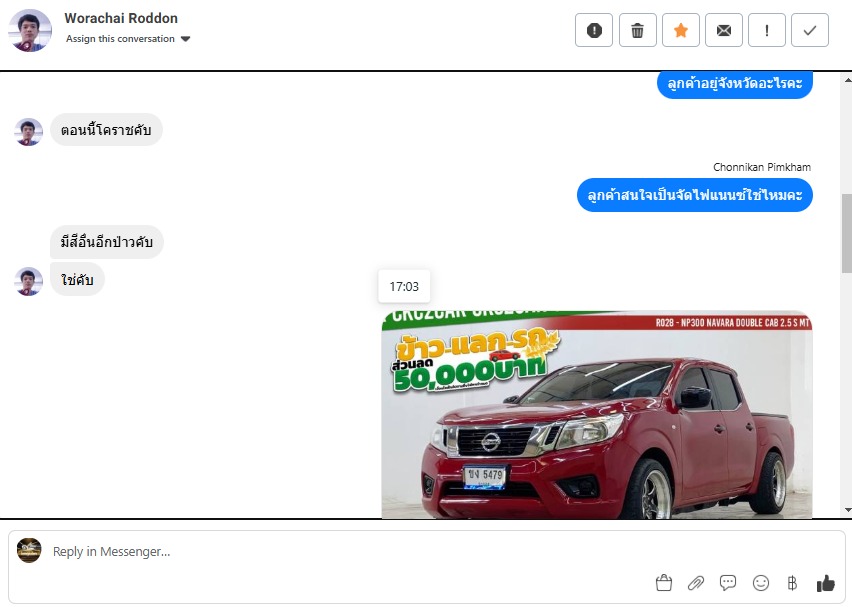Request payment with baht icon
This screenshot has height=607, width=852.
click(792, 583)
